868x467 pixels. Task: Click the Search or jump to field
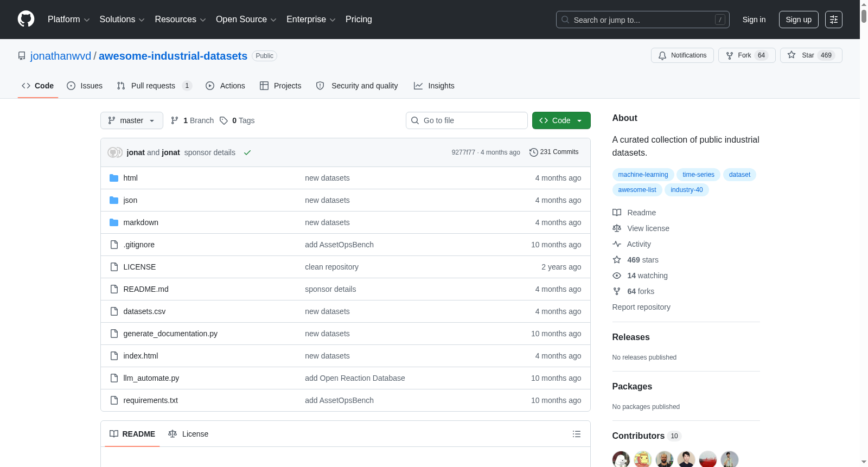click(x=643, y=20)
